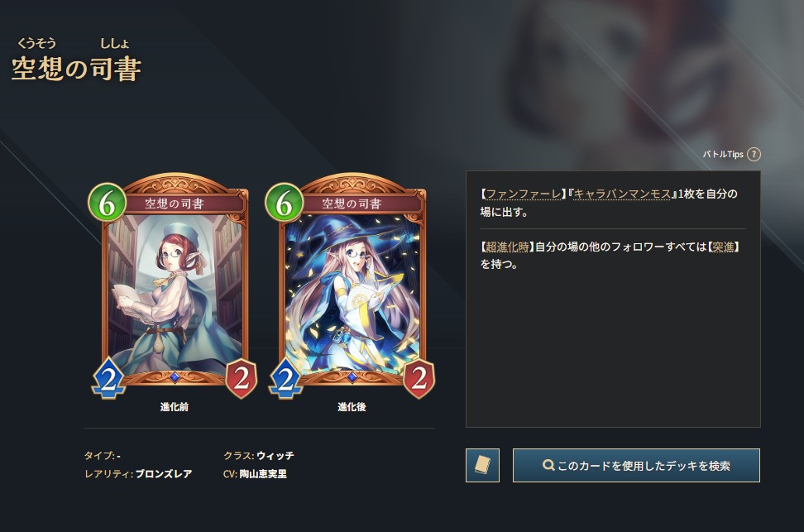Viewport: 804px width, 532px height.
Task: Click the 空想の司書 page title
Action: 76,69
